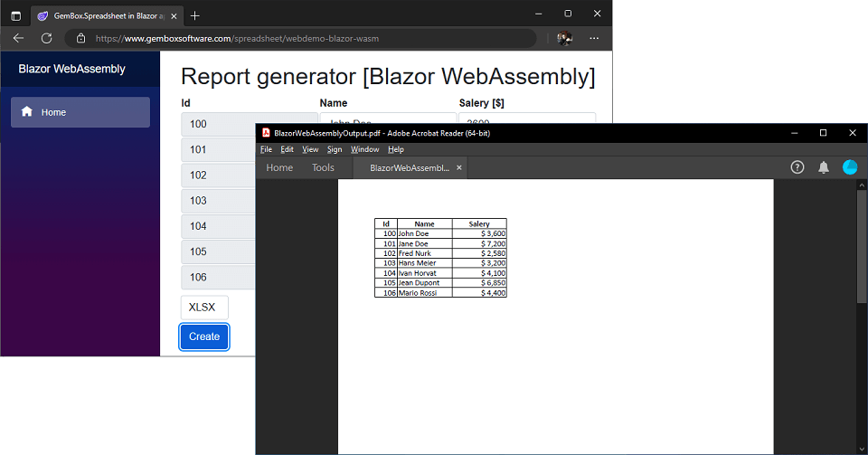Click the Acrobat vertical scrollbar
This screenshot has height=455, width=868.
(x=861, y=244)
